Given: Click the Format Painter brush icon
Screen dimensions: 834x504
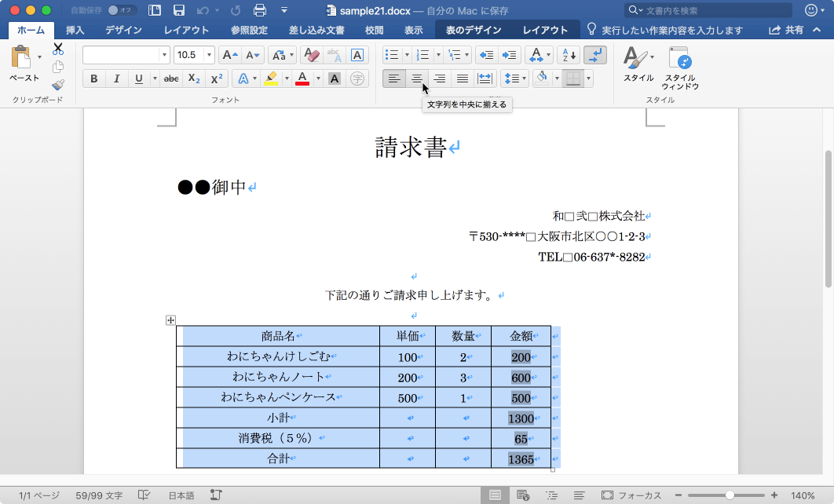Looking at the screenshot, I should coord(58,85).
